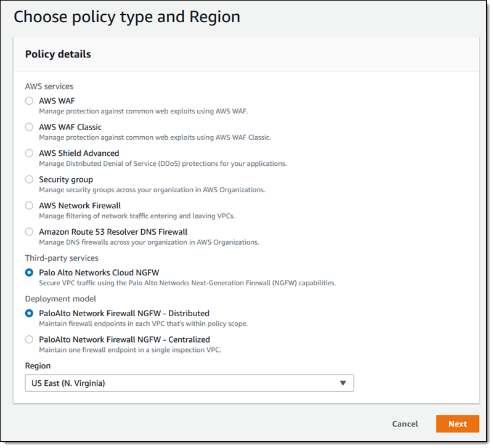Select AWS Network Firewall option
The image size is (493, 448).
pos(29,206)
